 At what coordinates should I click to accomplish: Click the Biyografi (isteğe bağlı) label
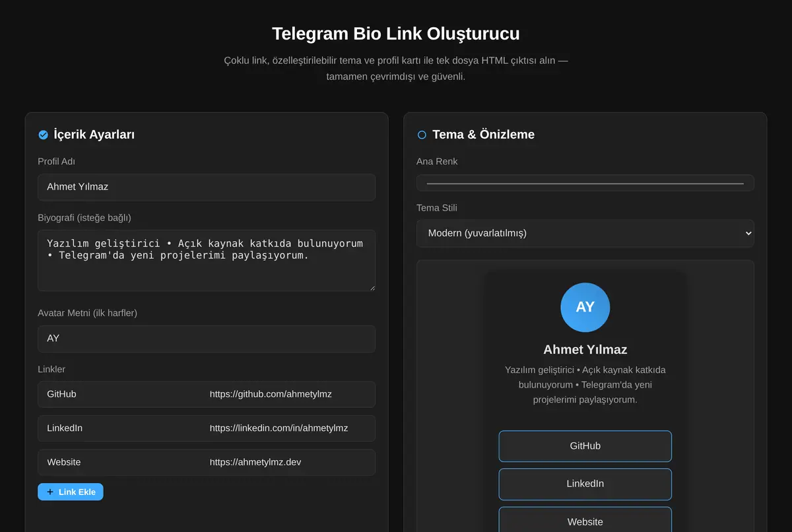click(84, 218)
